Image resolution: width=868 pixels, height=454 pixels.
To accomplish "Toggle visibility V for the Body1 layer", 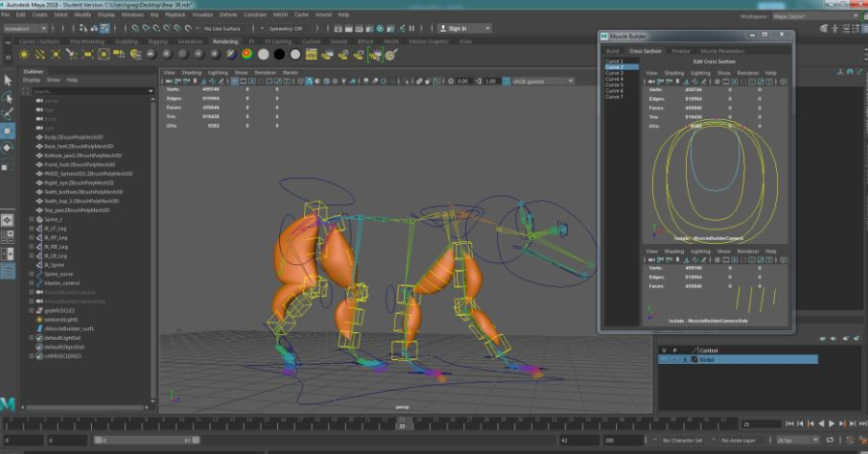I will tap(665, 359).
